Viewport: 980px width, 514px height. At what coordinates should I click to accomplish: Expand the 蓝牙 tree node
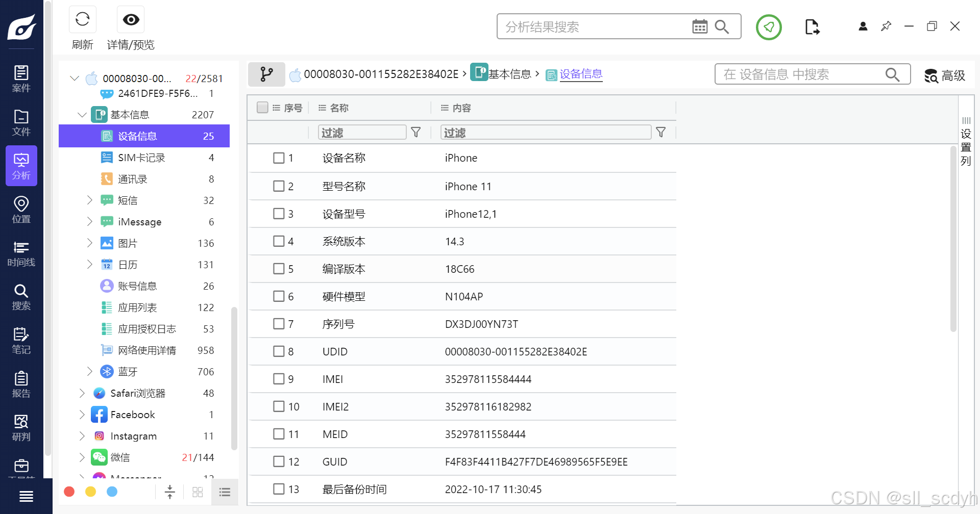(89, 371)
